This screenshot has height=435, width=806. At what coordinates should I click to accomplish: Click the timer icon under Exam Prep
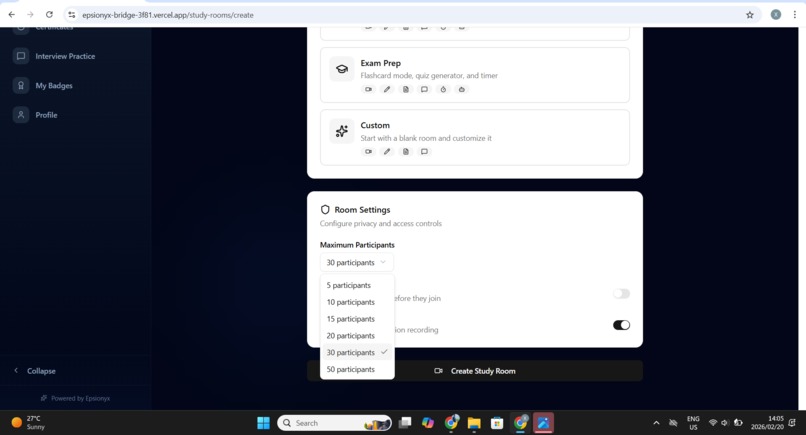coord(443,89)
